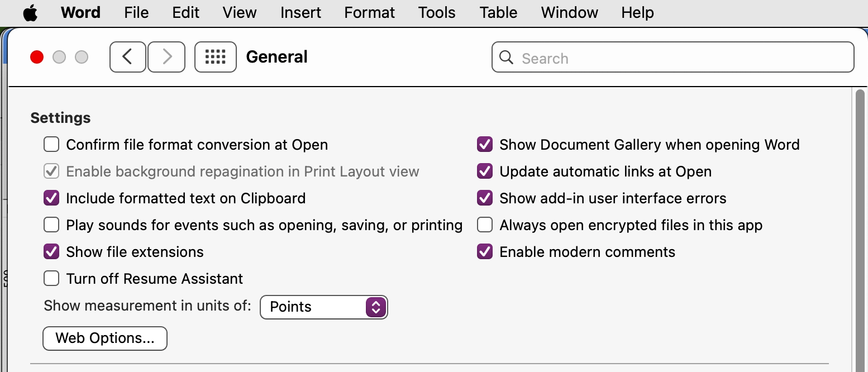Viewport: 868px width, 372px height.
Task: Go back with the left chevron button
Action: coord(128,57)
